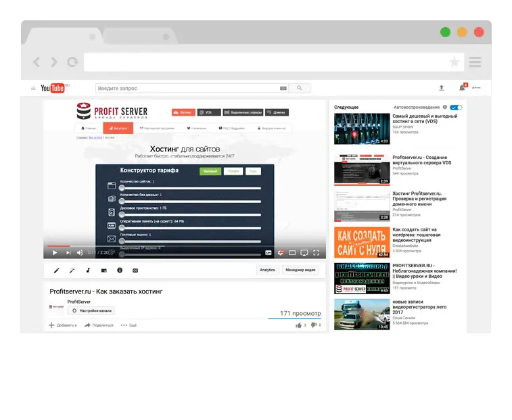Click the search magnifier button
The height and width of the screenshot is (420, 512).
tap(300, 88)
